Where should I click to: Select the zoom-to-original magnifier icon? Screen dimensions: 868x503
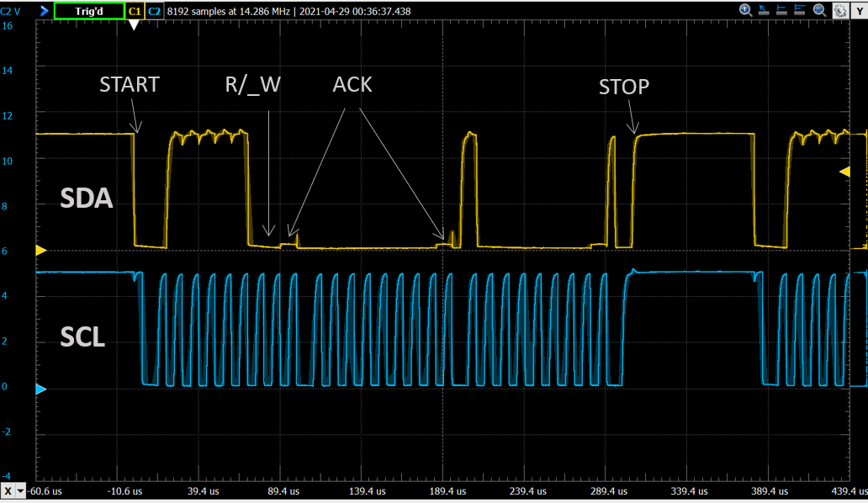point(745,10)
